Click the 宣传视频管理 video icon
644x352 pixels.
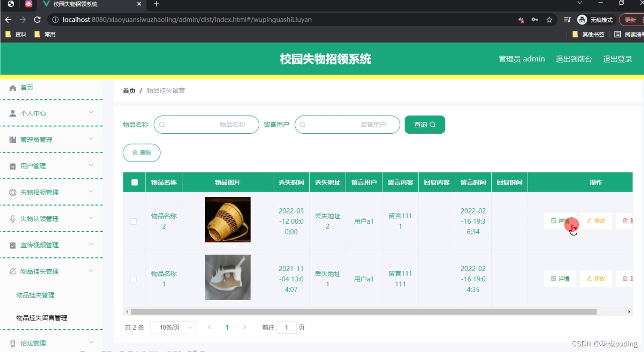click(12, 245)
